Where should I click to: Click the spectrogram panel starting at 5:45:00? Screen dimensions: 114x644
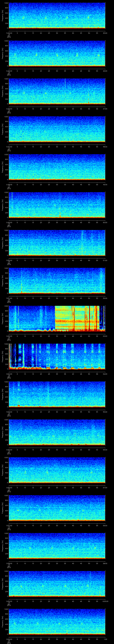point(57,53)
